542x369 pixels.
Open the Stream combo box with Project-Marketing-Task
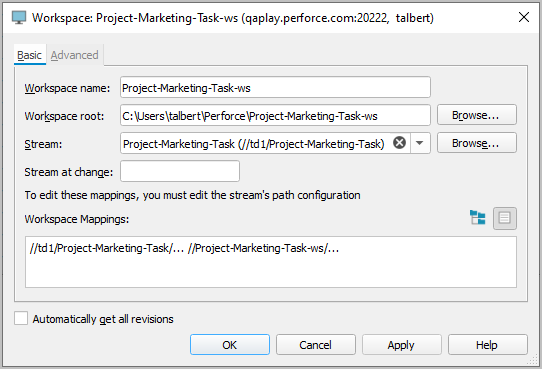pos(275,143)
